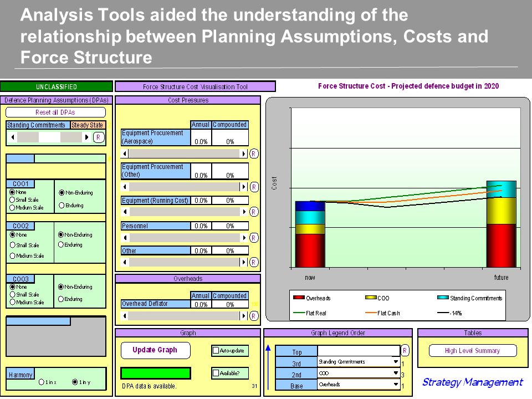Click the Equipment Procurement (Aerospace) annual value cell
The height and width of the screenshot is (399, 532).
(x=201, y=137)
